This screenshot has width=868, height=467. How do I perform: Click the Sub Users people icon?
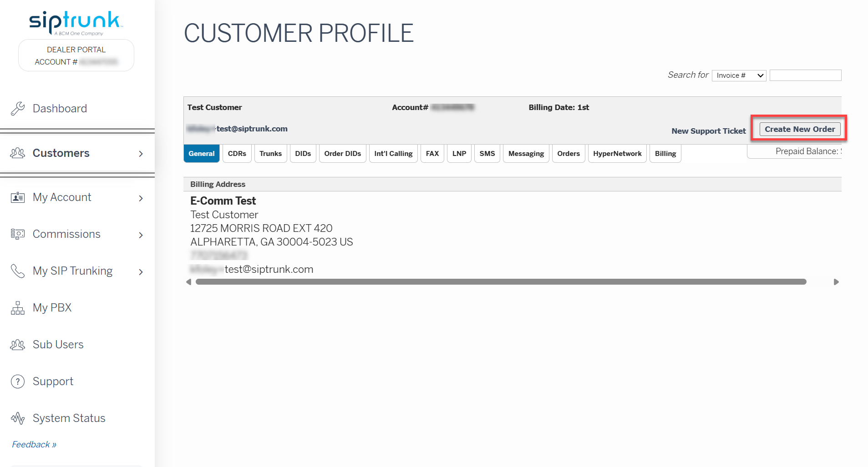click(x=18, y=345)
